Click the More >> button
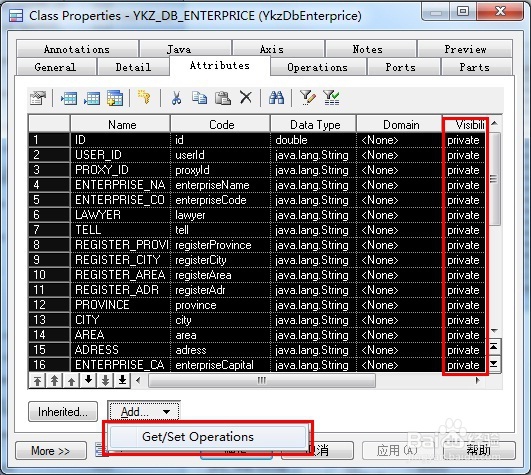 tap(51, 451)
